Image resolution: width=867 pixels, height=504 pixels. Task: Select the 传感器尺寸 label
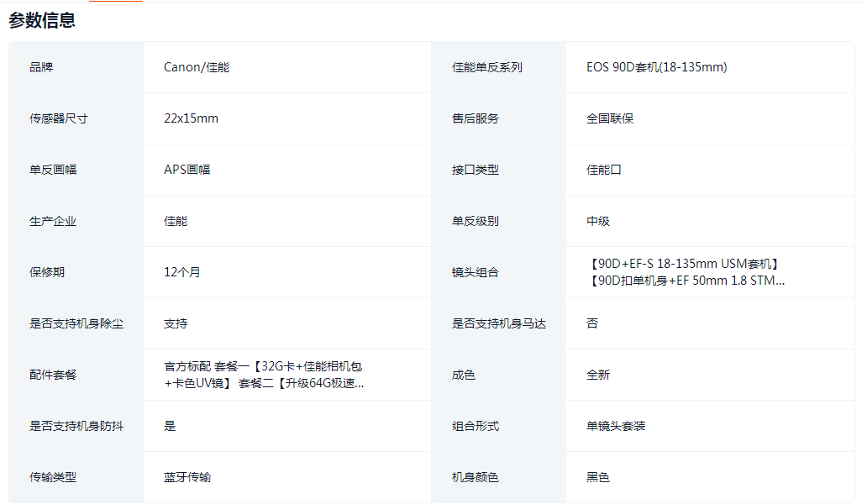tap(59, 118)
